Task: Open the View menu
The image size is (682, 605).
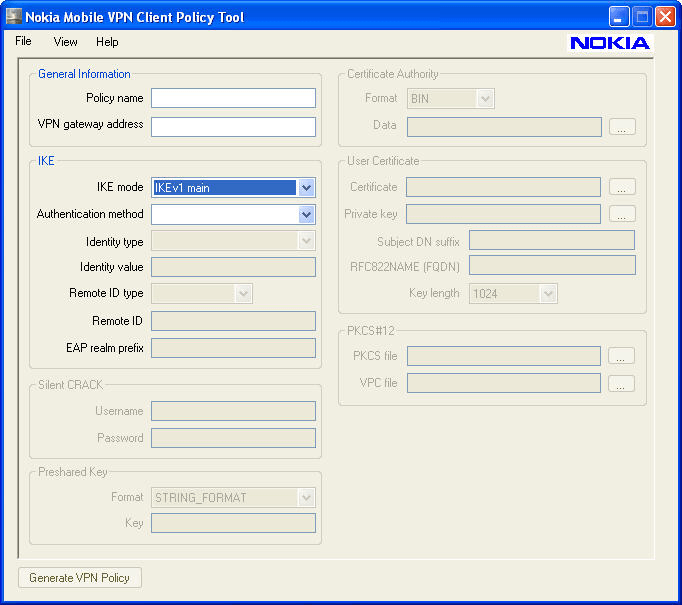Action: tap(66, 42)
